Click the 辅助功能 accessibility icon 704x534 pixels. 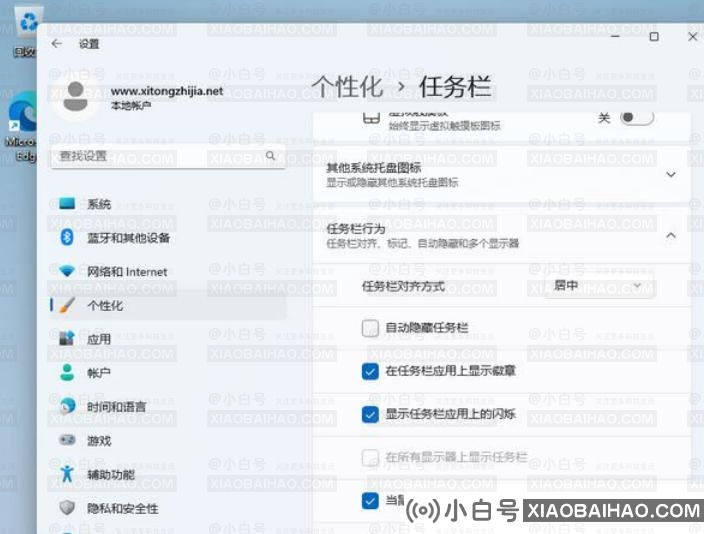tap(67, 474)
